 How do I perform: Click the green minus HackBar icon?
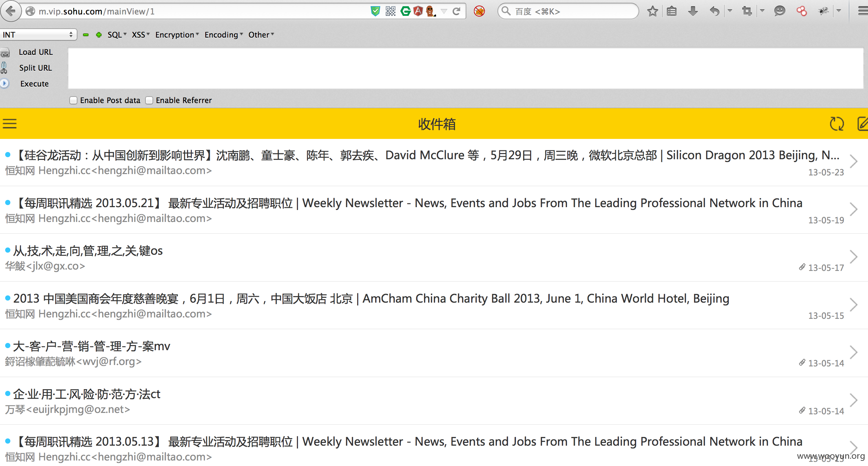[x=86, y=35]
